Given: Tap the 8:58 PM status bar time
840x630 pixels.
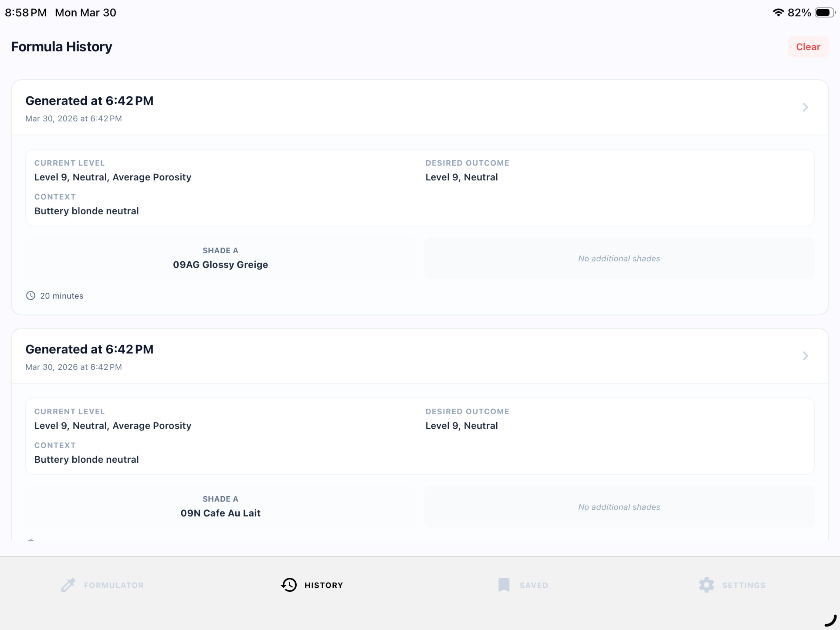Looking at the screenshot, I should pyautogui.click(x=26, y=13).
